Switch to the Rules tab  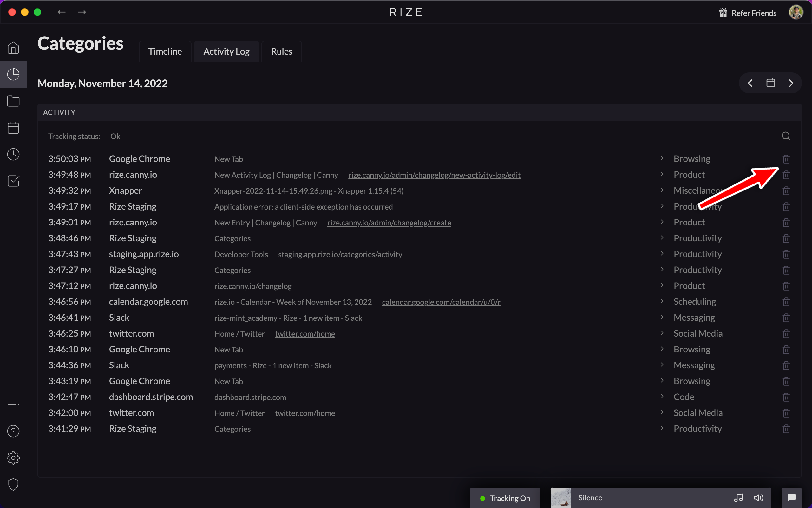pyautogui.click(x=282, y=51)
